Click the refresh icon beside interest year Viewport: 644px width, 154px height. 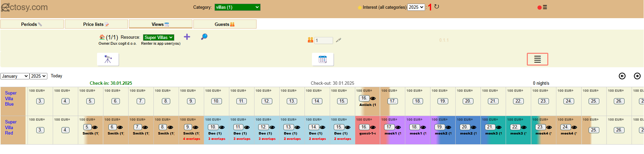(436, 7)
